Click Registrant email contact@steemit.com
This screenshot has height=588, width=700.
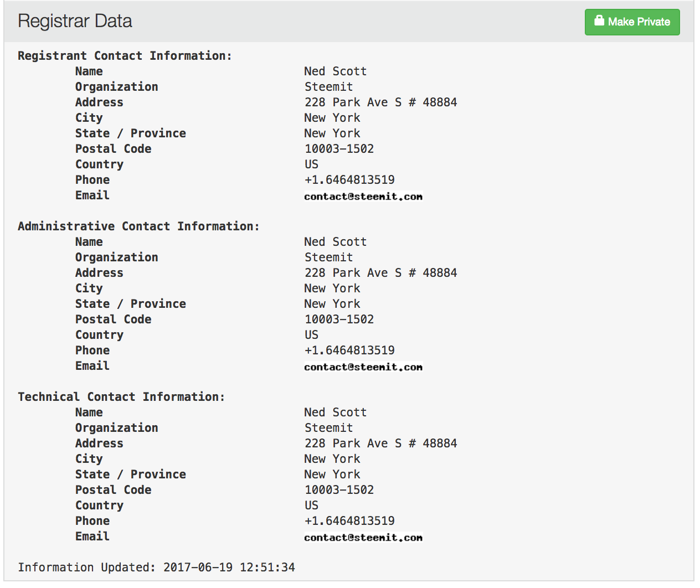pos(363,197)
